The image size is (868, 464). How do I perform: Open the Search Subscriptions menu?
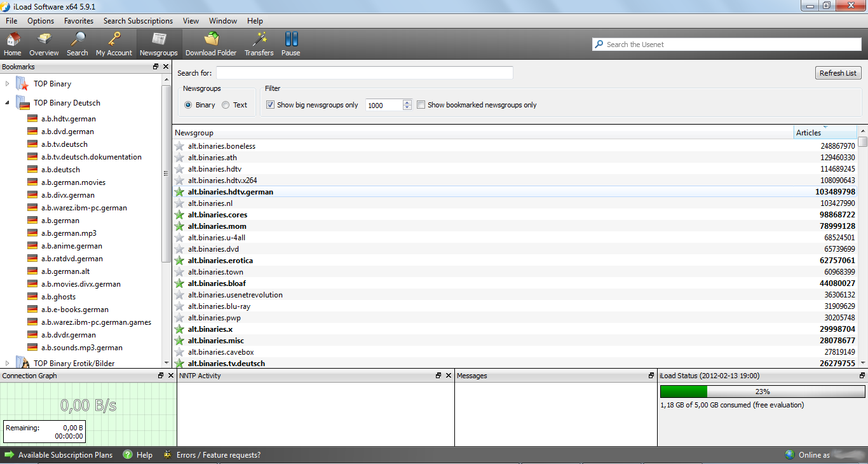[138, 20]
